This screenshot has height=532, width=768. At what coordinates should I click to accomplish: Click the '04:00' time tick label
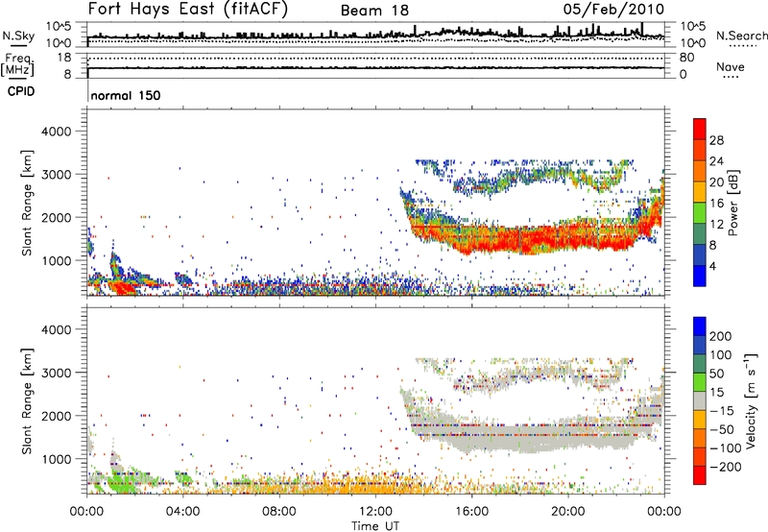click(182, 512)
